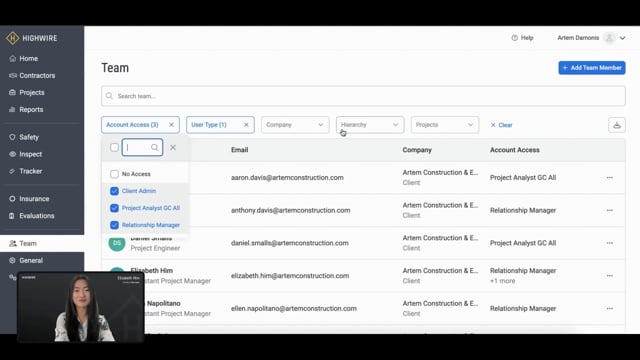Focus the Search team input field

pos(363,96)
